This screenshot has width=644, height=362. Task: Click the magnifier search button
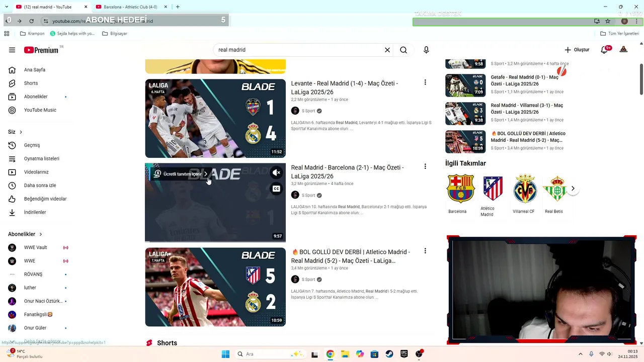click(404, 50)
